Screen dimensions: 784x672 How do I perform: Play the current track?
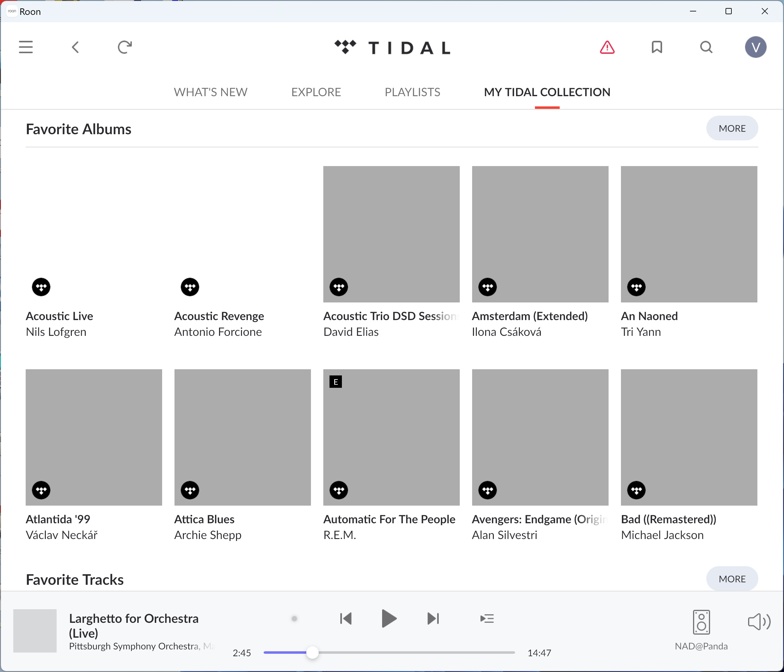389,619
